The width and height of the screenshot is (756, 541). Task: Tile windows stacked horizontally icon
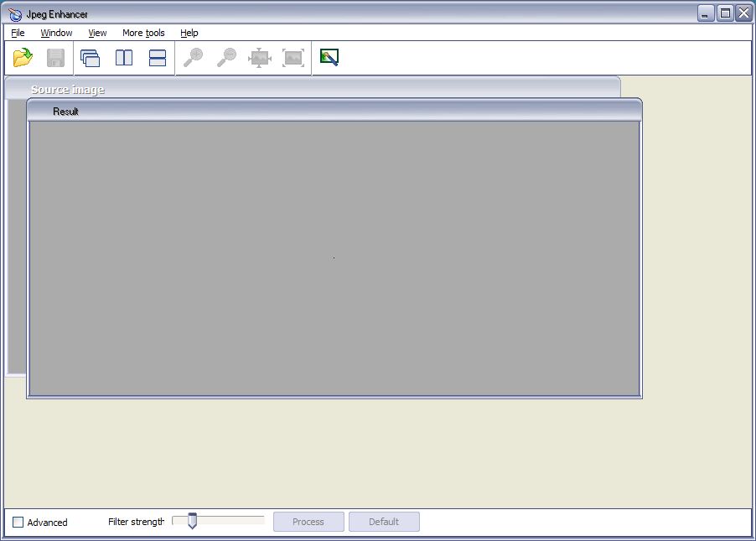(158, 58)
